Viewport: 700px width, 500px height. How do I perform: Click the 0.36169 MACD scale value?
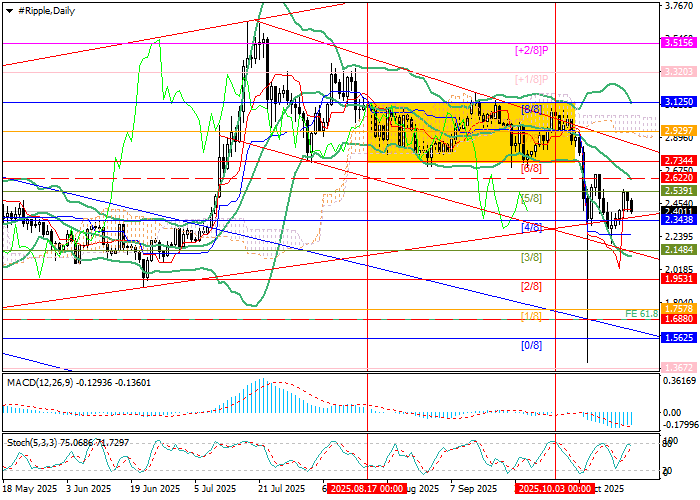point(679,381)
